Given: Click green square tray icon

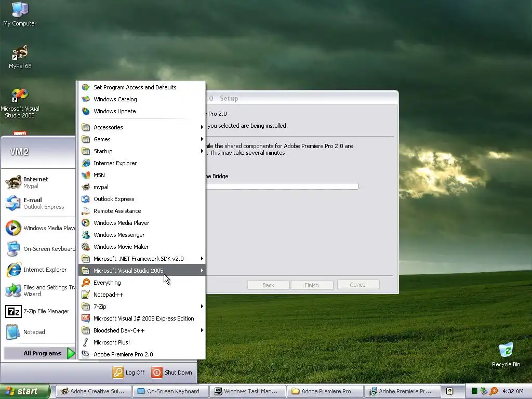Looking at the screenshot, I should [x=475, y=391].
